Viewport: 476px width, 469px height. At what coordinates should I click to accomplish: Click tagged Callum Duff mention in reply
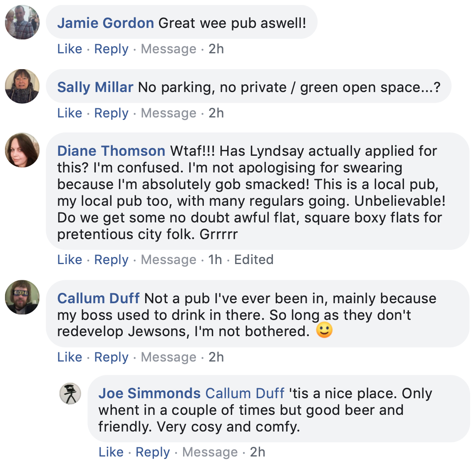tap(245, 393)
